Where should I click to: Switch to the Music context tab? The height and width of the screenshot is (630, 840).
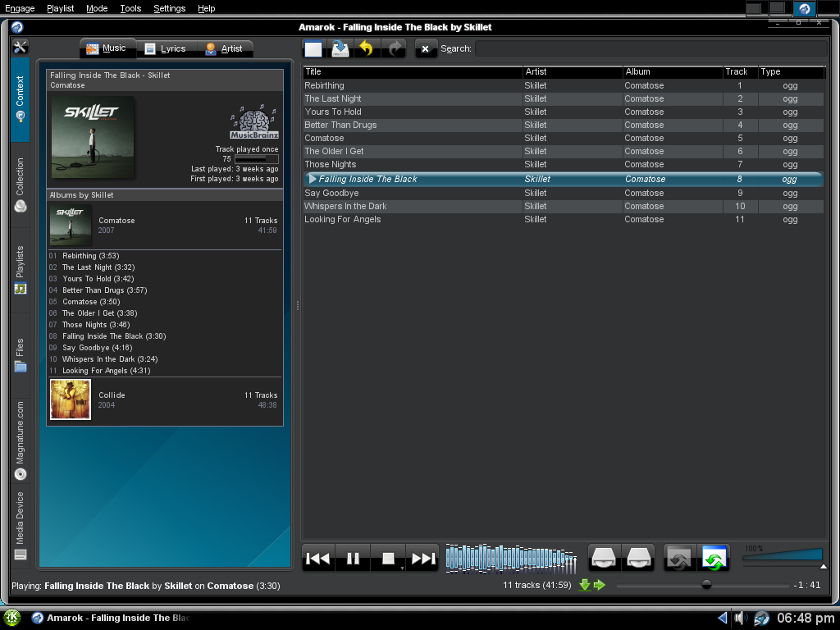click(x=107, y=48)
